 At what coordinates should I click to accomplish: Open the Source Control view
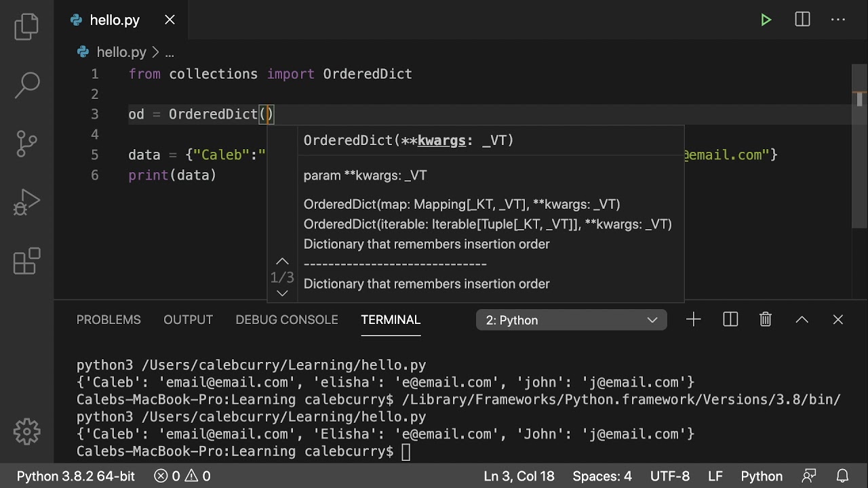pos(27,143)
